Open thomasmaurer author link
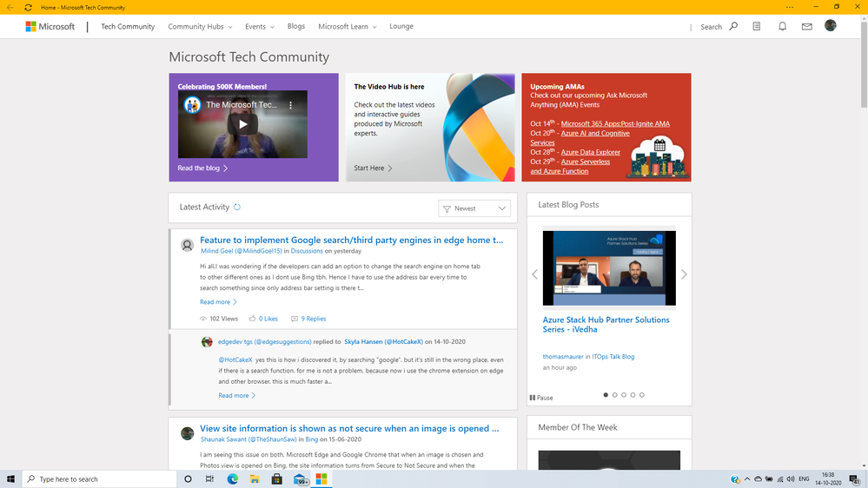The image size is (868, 488). (562, 357)
